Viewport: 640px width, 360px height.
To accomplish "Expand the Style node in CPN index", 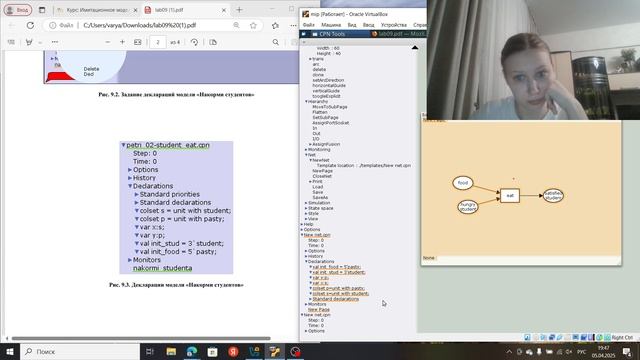I will (306, 213).
